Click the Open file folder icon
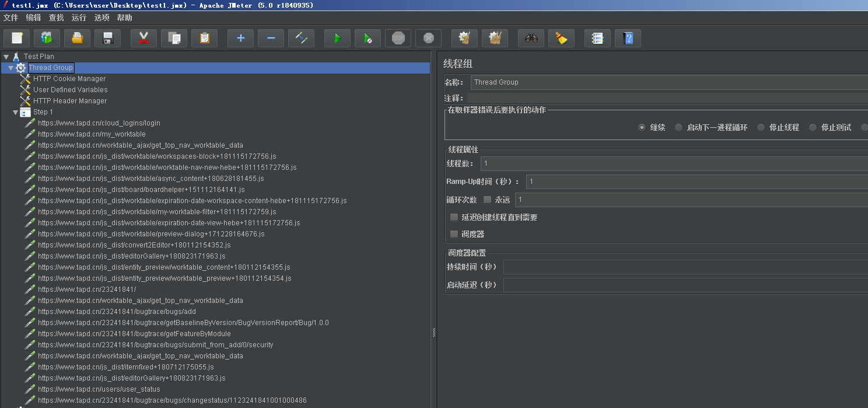 point(77,39)
